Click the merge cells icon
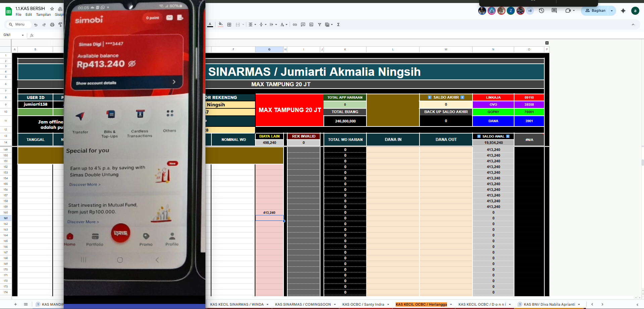The width and height of the screenshot is (644, 309). click(x=238, y=24)
